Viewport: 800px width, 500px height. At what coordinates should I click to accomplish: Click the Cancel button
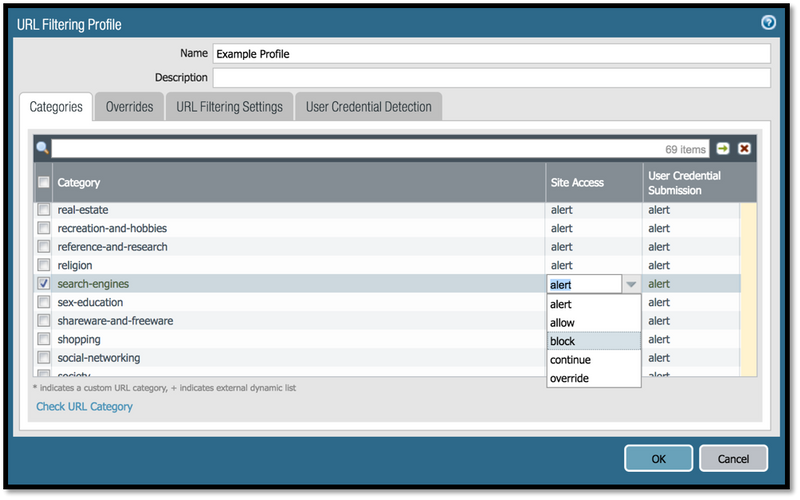click(x=733, y=458)
